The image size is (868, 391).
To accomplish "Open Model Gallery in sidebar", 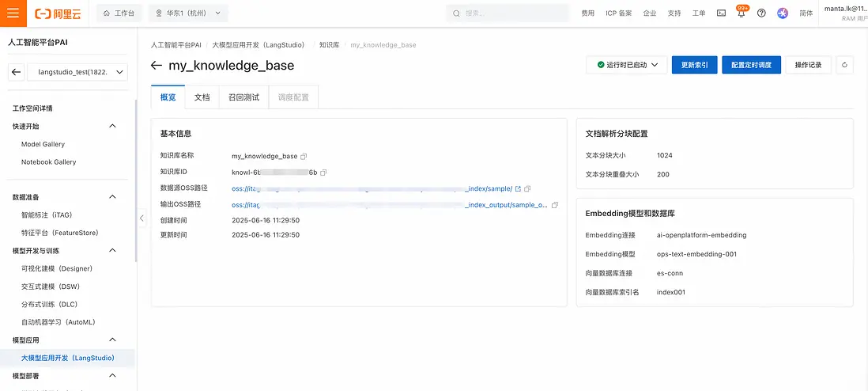I will pyautogui.click(x=43, y=144).
